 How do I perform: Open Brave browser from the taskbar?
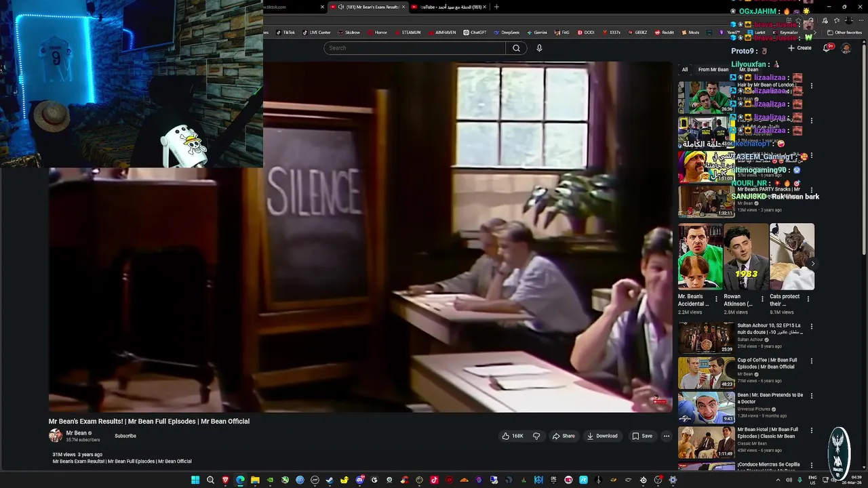[x=225, y=480]
